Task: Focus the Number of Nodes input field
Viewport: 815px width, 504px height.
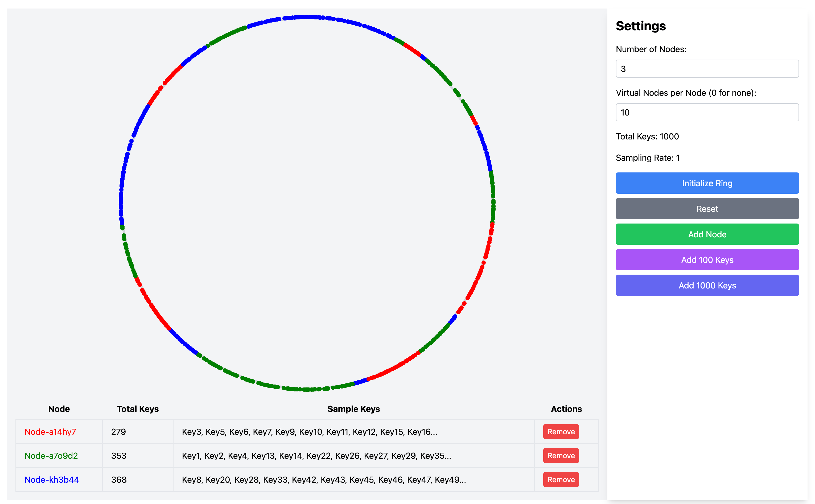Action: (x=707, y=69)
